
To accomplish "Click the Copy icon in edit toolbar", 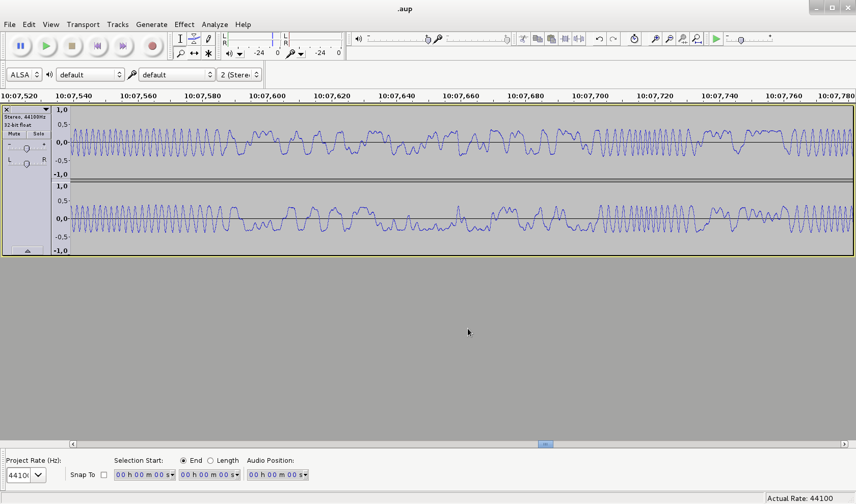I will [538, 39].
